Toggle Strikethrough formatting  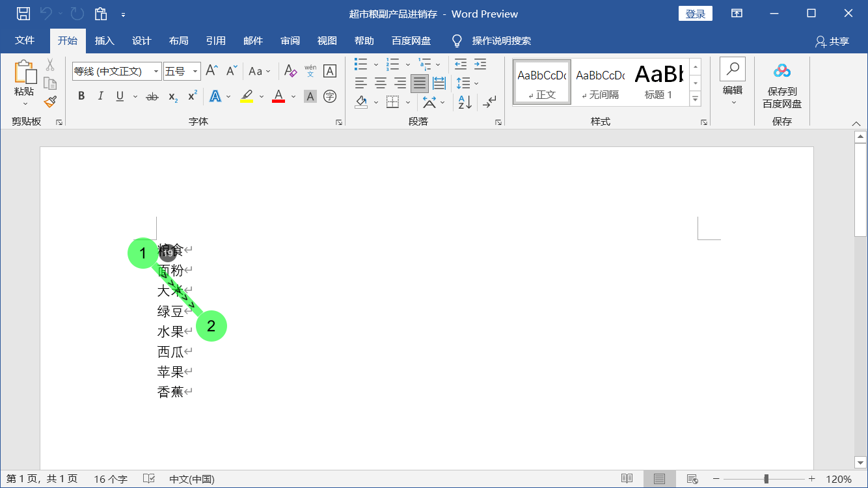point(152,96)
